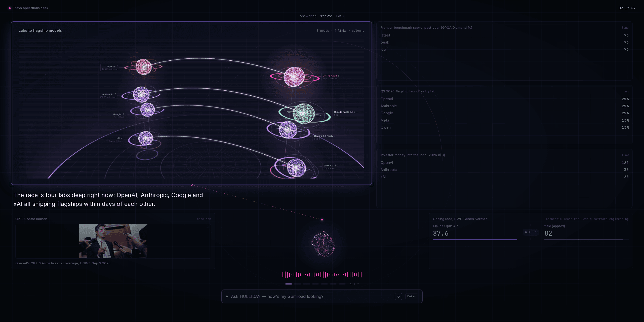Screen dimensions: 644x322
Task: Click the 'Labs to flagship models' panel title
Action: pyautogui.click(x=40, y=30)
